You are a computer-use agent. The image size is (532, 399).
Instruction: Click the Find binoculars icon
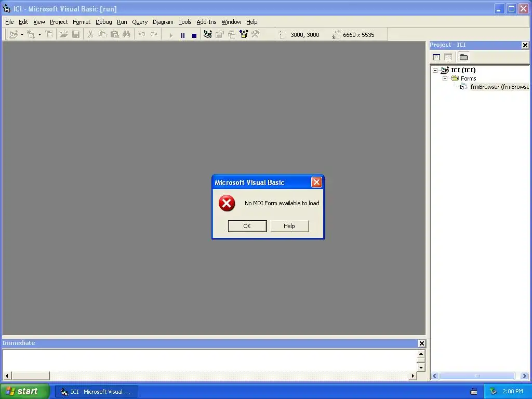pyautogui.click(x=127, y=34)
